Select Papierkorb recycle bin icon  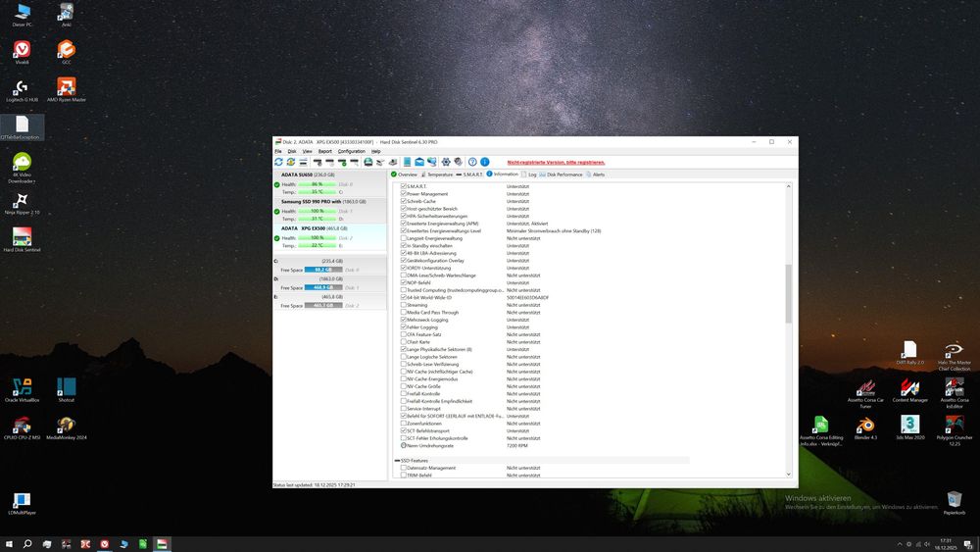pyautogui.click(x=955, y=503)
